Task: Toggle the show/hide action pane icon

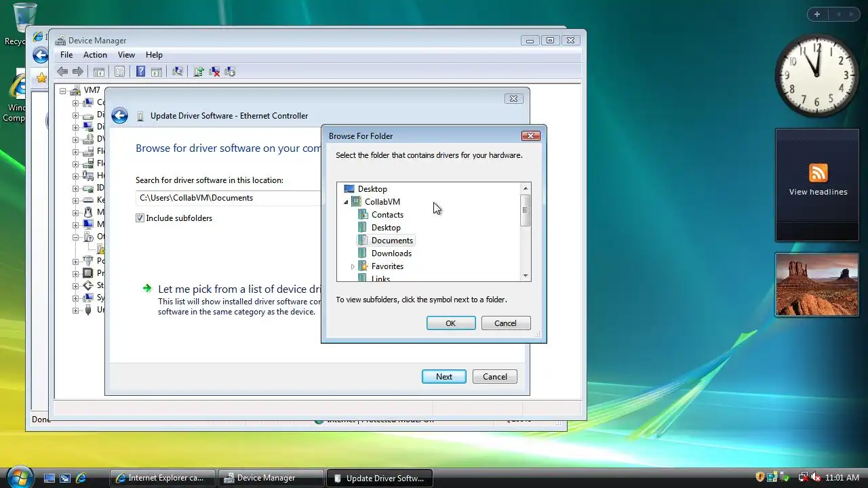Action: (x=156, y=71)
